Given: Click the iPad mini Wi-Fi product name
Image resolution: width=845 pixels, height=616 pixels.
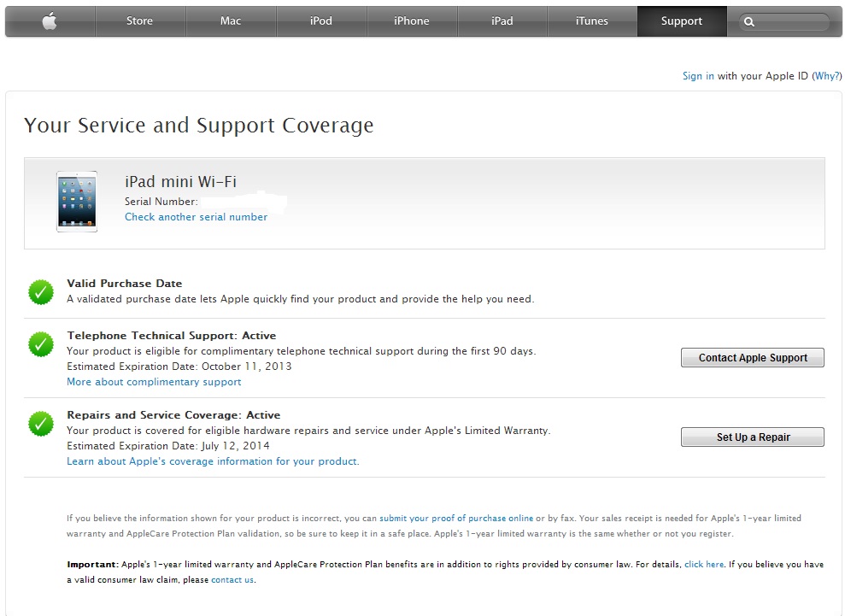Looking at the screenshot, I should coord(180,182).
